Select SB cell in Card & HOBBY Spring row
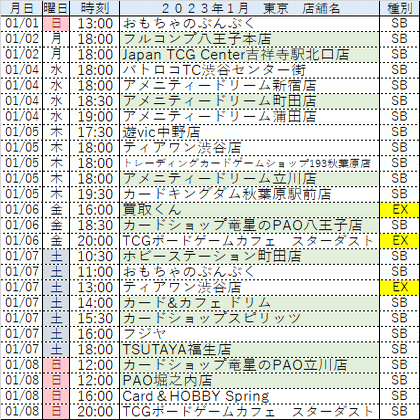420x420 pixels. [399, 396]
